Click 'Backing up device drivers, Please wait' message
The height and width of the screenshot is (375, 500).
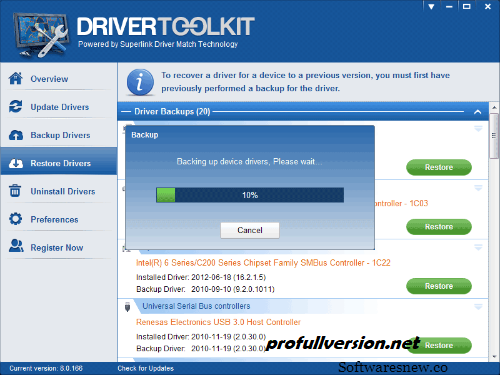point(249,162)
